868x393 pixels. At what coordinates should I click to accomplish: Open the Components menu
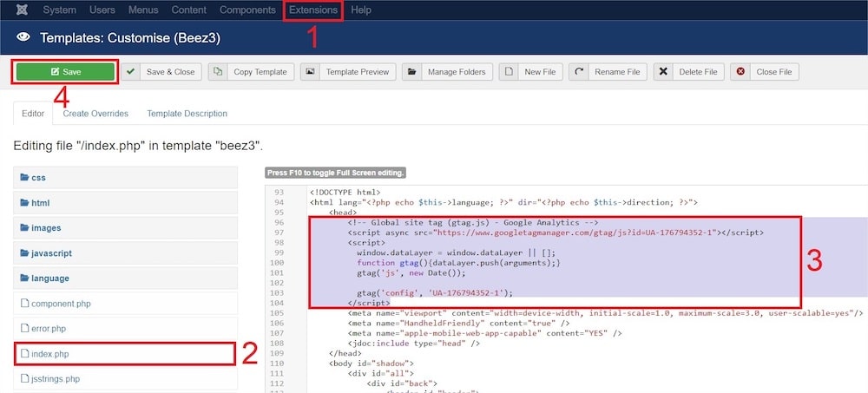click(x=247, y=10)
